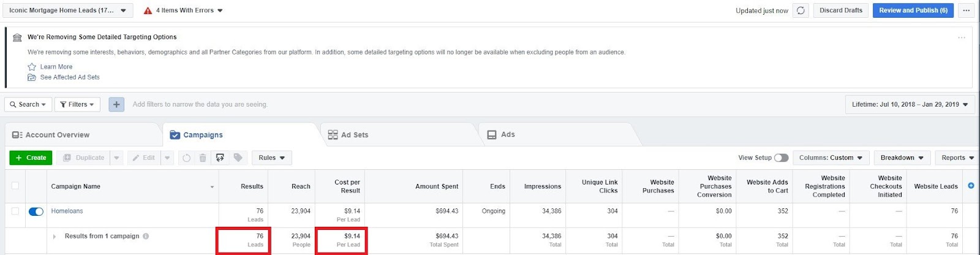Open the Reports dropdown
Image resolution: width=980 pixels, height=255 pixels.
[x=957, y=158]
